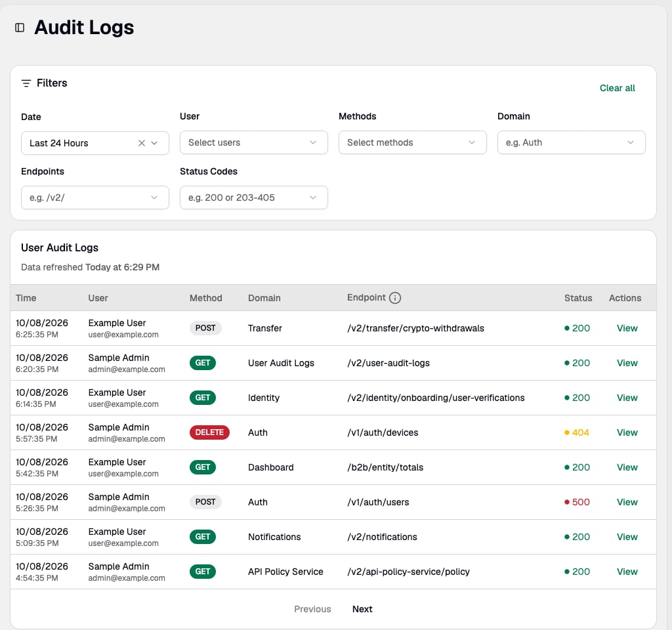672x630 pixels.
Task: Open the Endpoints filter dropdown
Action: pos(95,198)
